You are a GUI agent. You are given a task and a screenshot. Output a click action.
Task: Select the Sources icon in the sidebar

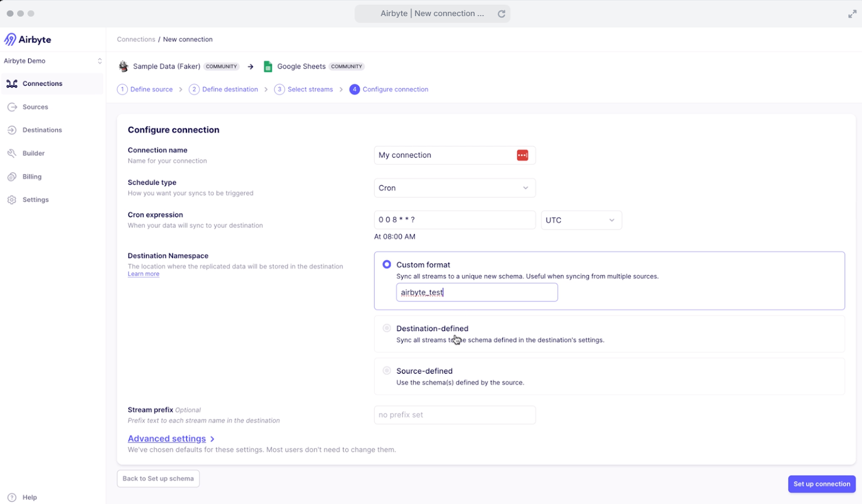[x=36, y=107]
